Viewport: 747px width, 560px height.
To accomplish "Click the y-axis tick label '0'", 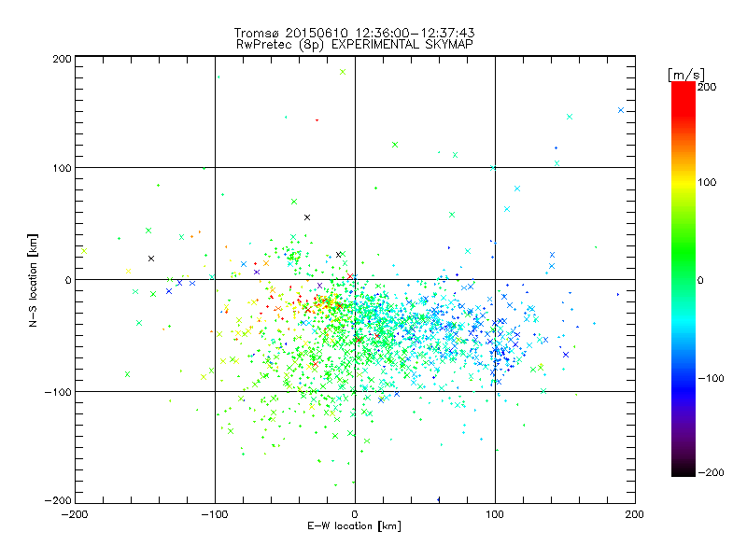I will pos(68,280).
